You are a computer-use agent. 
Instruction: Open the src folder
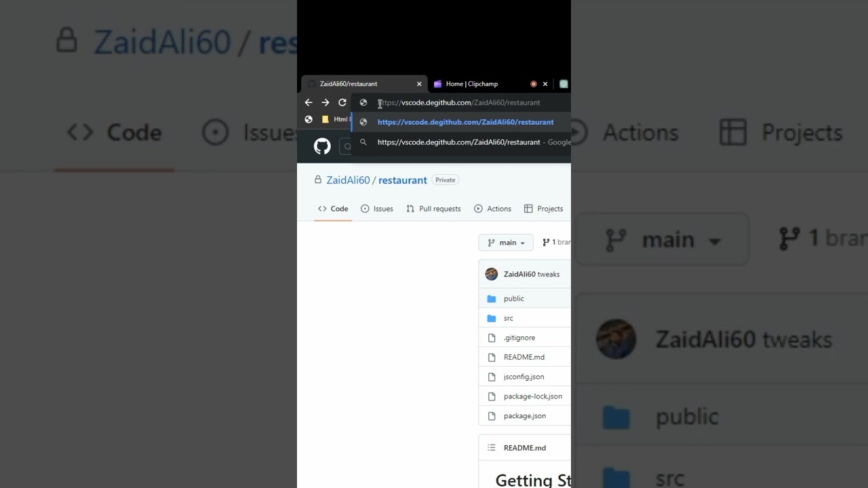[x=509, y=318]
